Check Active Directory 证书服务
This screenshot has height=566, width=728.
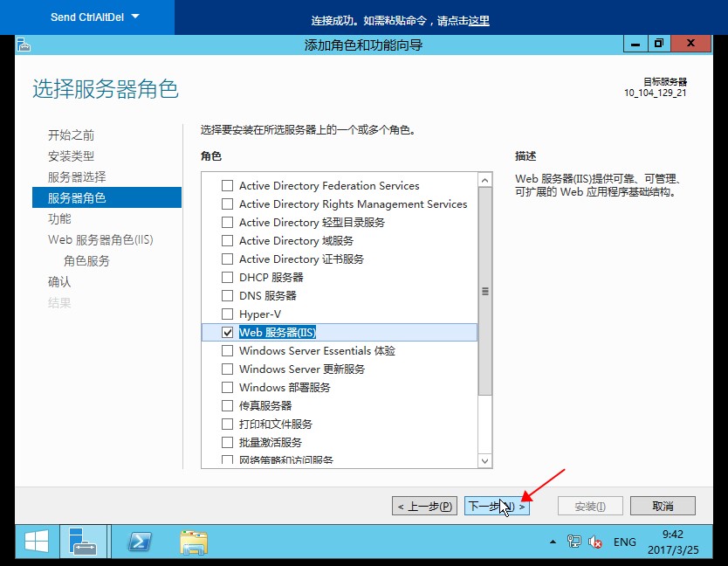point(228,259)
